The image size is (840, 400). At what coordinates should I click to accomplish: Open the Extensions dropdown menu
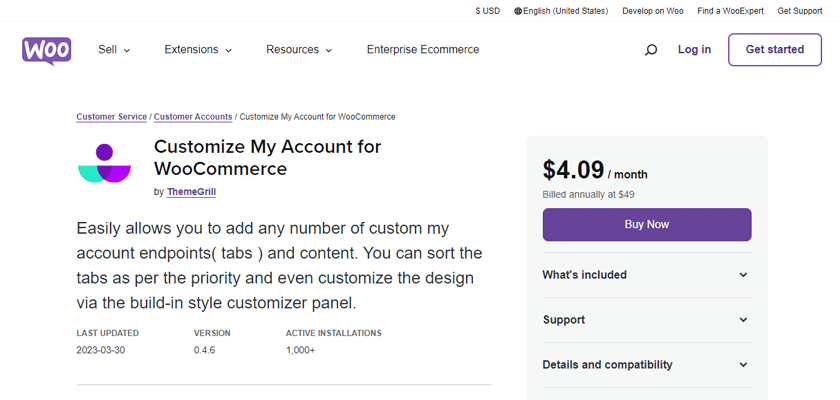[x=198, y=50]
